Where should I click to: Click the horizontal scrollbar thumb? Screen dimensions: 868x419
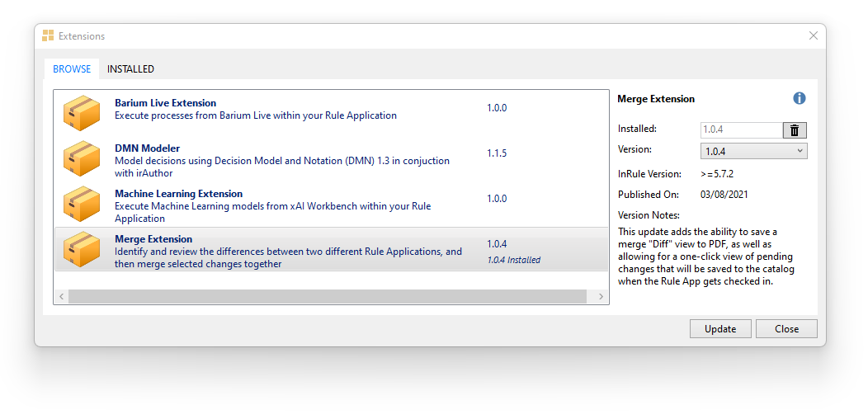click(x=327, y=296)
